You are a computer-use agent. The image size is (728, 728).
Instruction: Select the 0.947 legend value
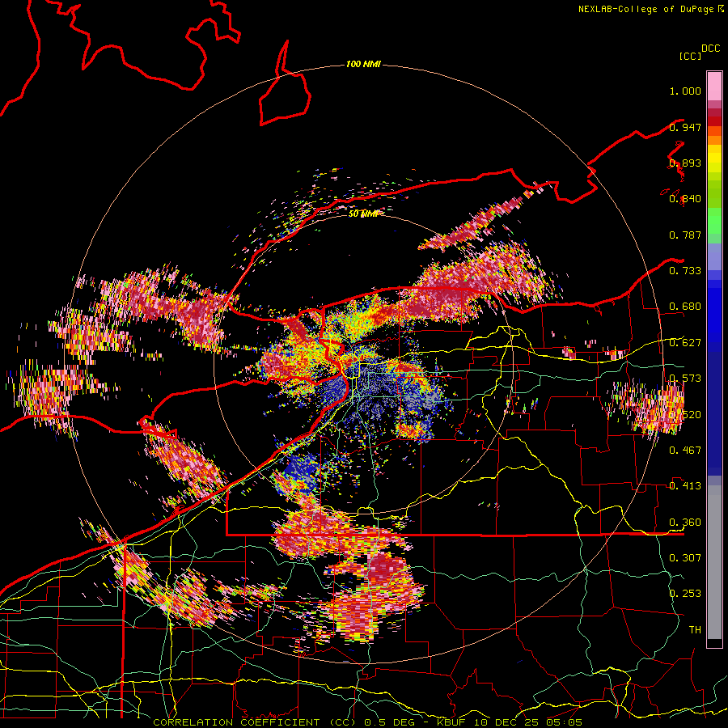(685, 127)
